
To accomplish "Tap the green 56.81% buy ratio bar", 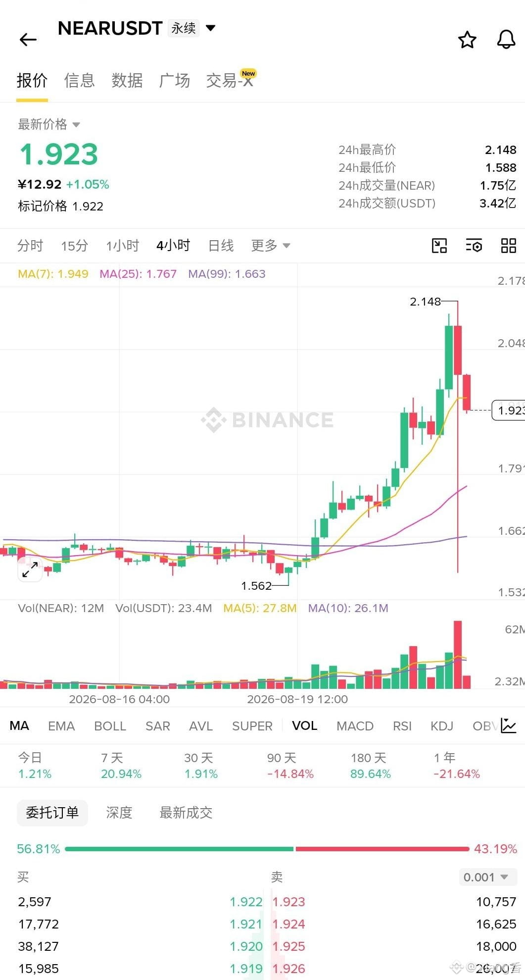I will point(179,849).
